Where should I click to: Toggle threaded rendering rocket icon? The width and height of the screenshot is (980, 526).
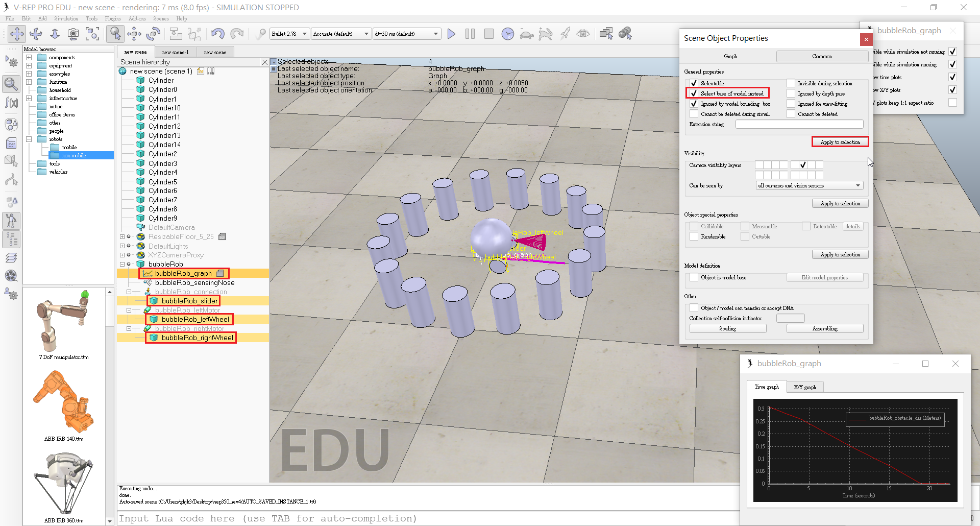pyautogui.click(x=565, y=34)
